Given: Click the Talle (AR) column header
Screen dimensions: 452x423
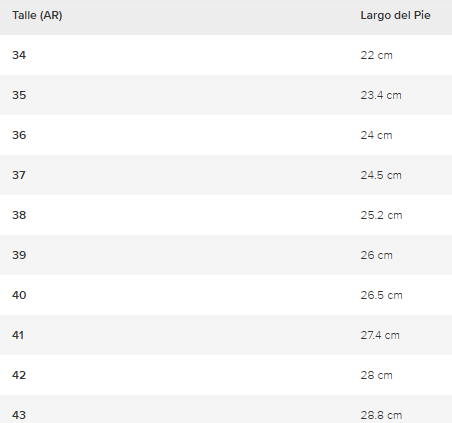Looking at the screenshot, I should pos(37,15).
